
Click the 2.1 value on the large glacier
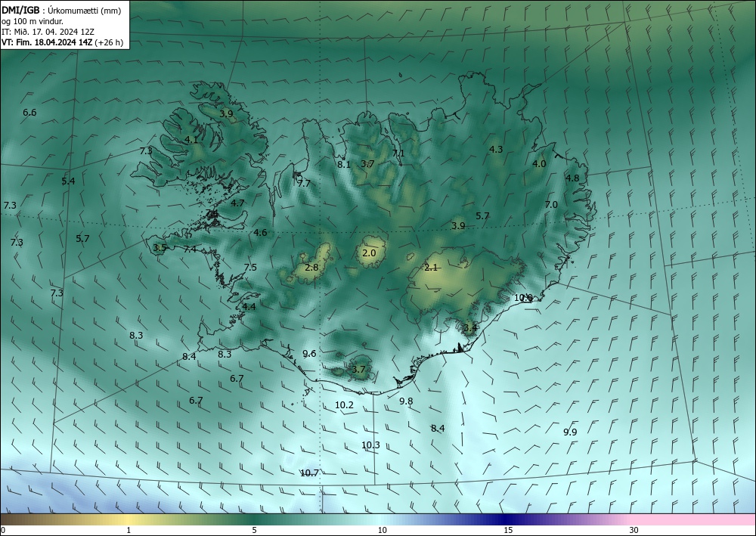coord(431,268)
